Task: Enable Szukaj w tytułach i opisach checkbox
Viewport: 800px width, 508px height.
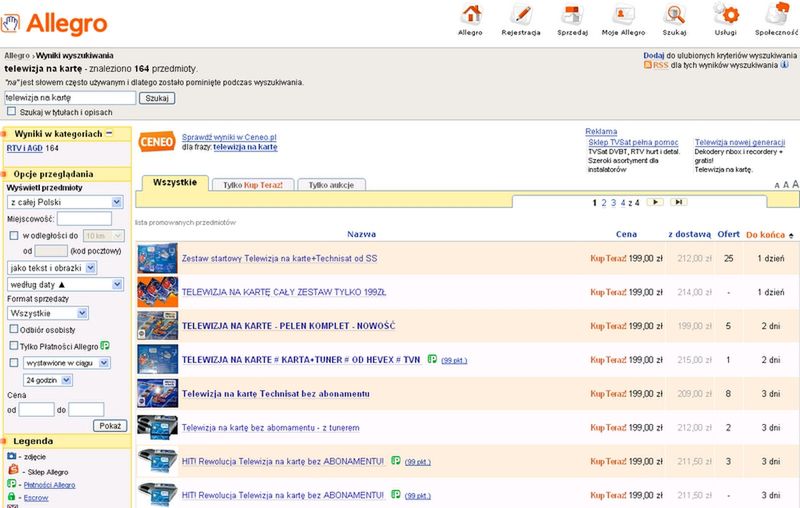Action: pyautogui.click(x=11, y=111)
